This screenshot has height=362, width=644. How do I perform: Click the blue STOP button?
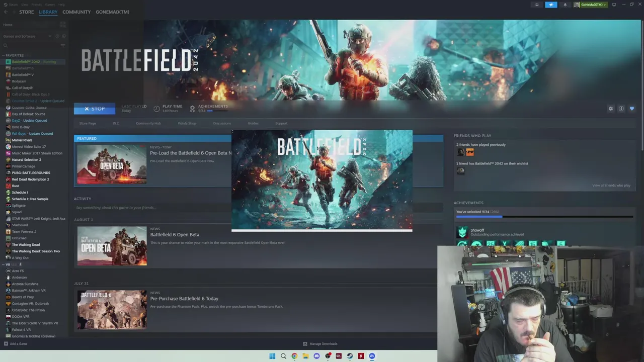click(94, 109)
